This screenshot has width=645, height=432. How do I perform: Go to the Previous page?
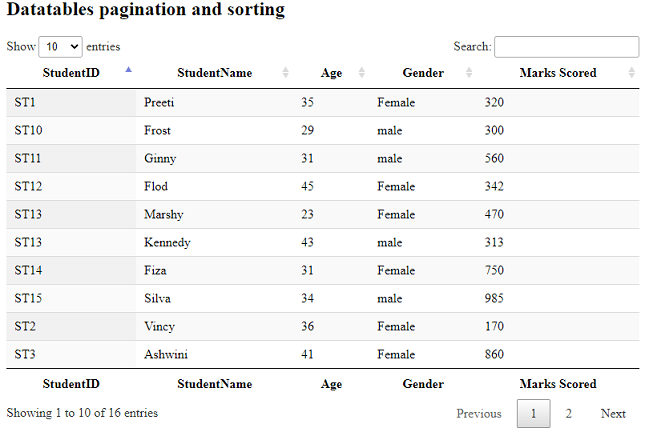(479, 414)
